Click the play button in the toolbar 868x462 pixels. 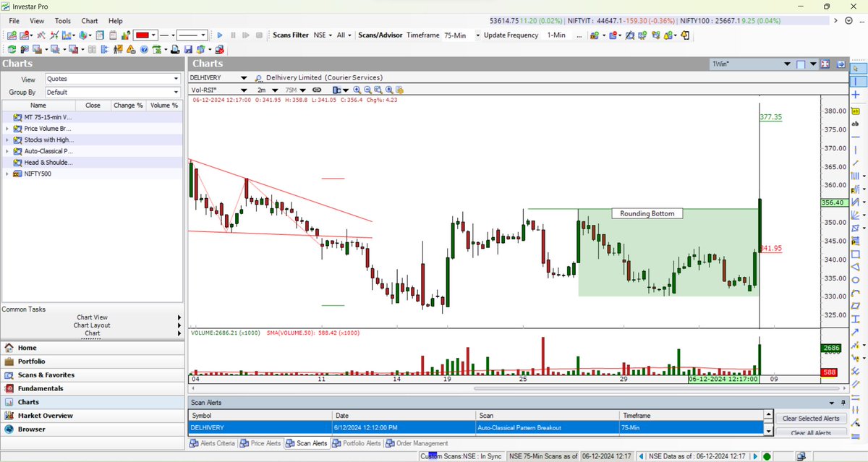[220, 35]
